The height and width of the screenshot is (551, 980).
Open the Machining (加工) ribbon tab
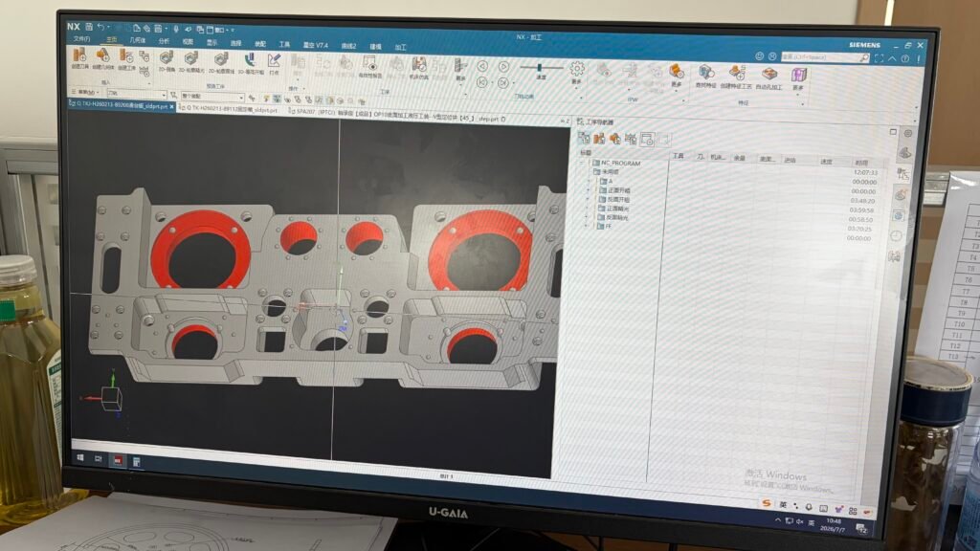pyautogui.click(x=401, y=47)
